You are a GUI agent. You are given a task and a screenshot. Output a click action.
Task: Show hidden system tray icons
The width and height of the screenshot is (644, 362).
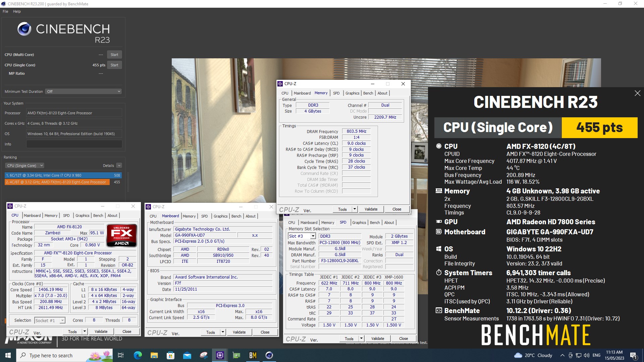(x=562, y=355)
